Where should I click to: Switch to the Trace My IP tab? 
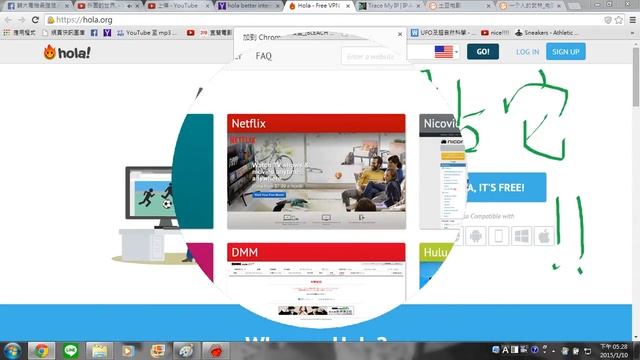point(389,6)
